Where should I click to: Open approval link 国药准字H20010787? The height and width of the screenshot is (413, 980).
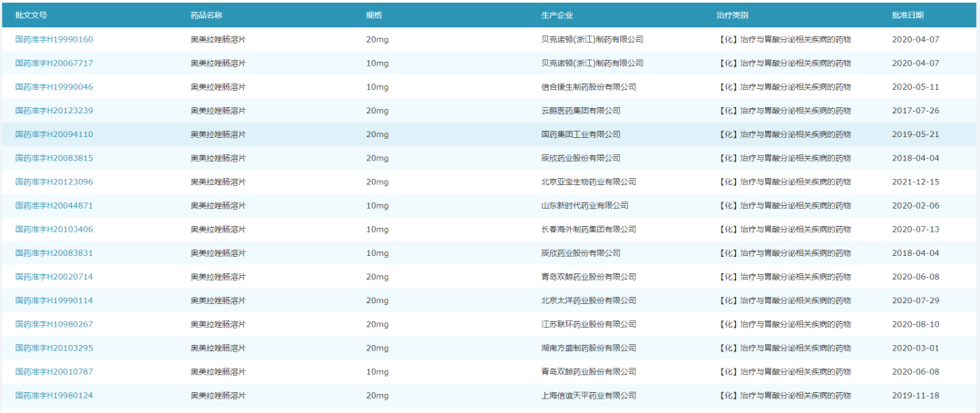coord(54,372)
